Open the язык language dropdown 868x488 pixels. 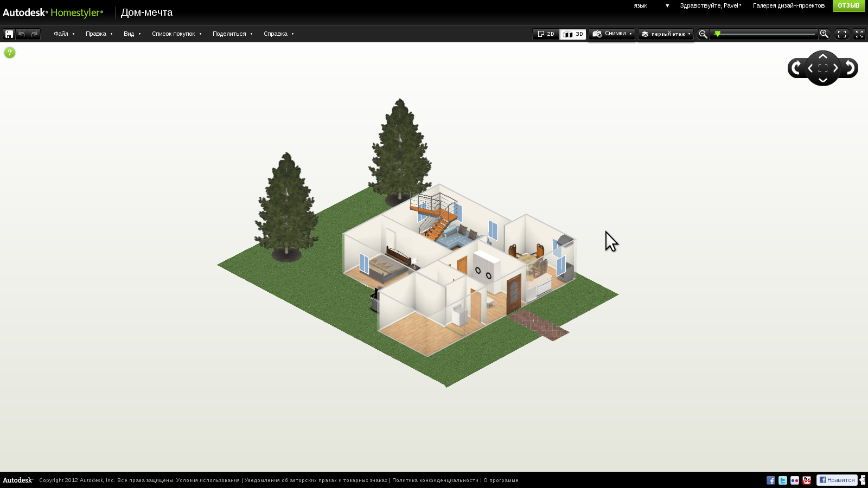click(651, 6)
